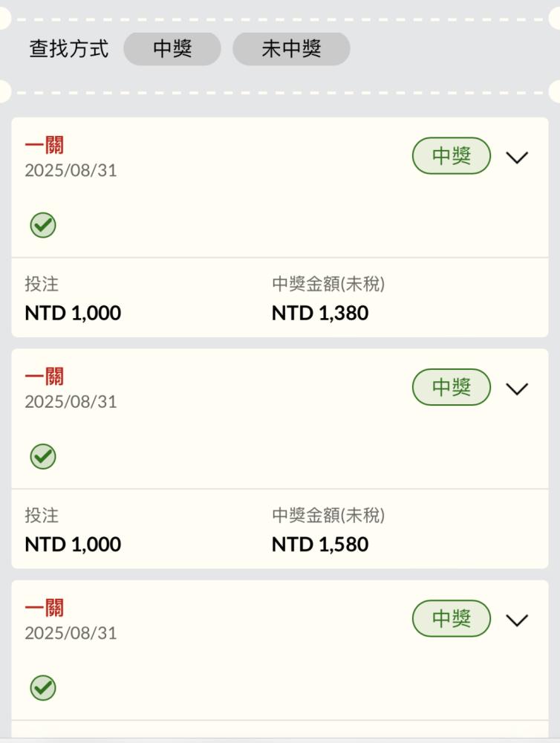Click the NTD 1,580 winning amount
Screen dimensions: 560x743
[320, 545]
